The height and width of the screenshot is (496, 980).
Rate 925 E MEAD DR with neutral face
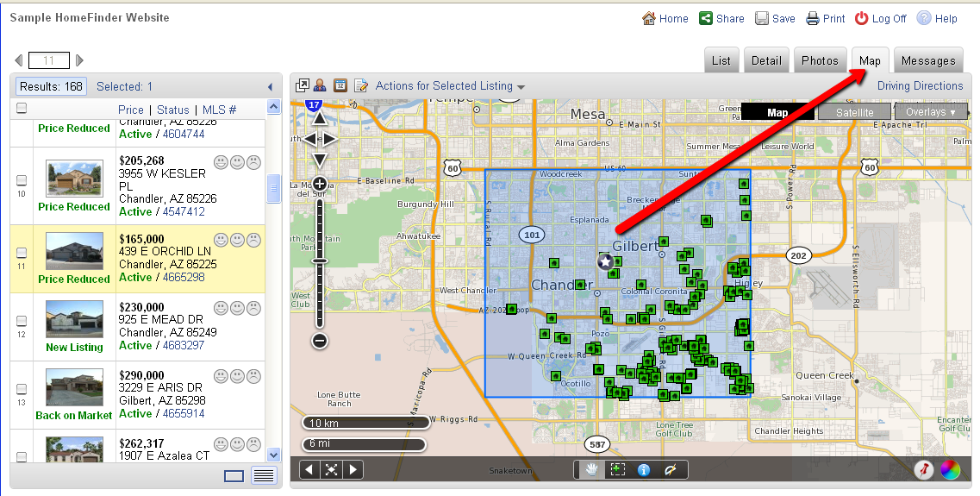(x=237, y=308)
